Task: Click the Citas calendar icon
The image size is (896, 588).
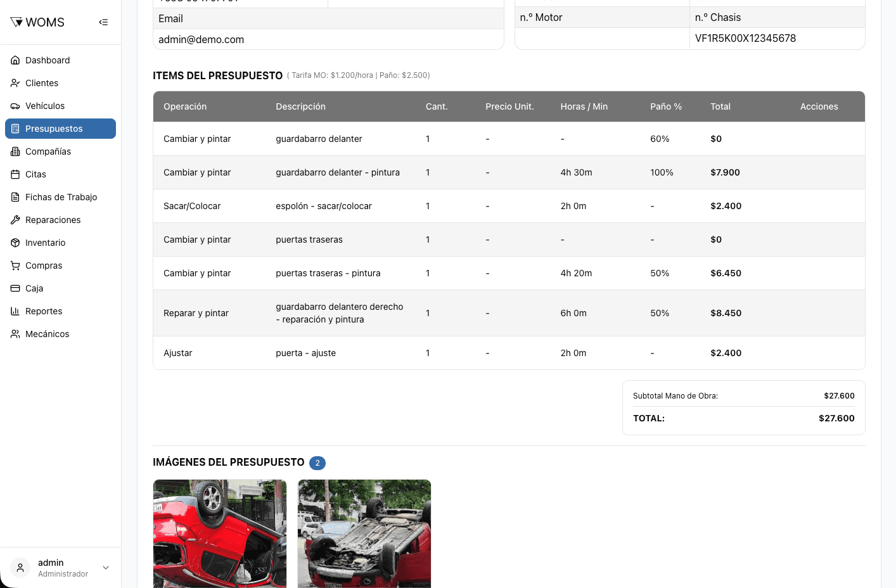Action: 15,174
